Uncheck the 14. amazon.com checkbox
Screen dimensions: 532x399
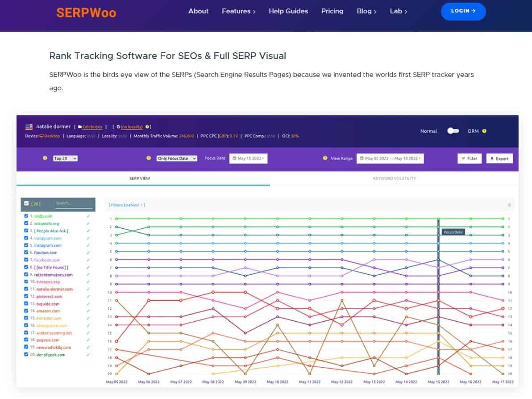point(26,311)
